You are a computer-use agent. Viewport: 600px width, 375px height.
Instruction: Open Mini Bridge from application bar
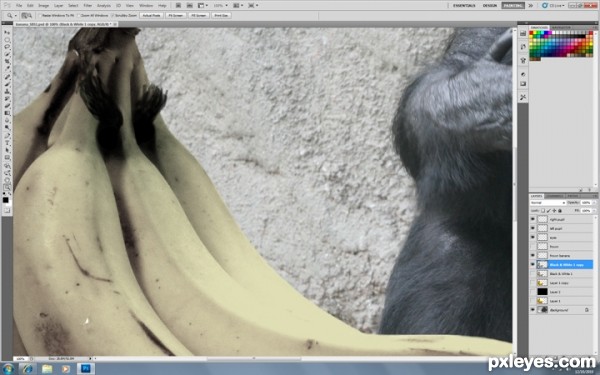(189, 6)
